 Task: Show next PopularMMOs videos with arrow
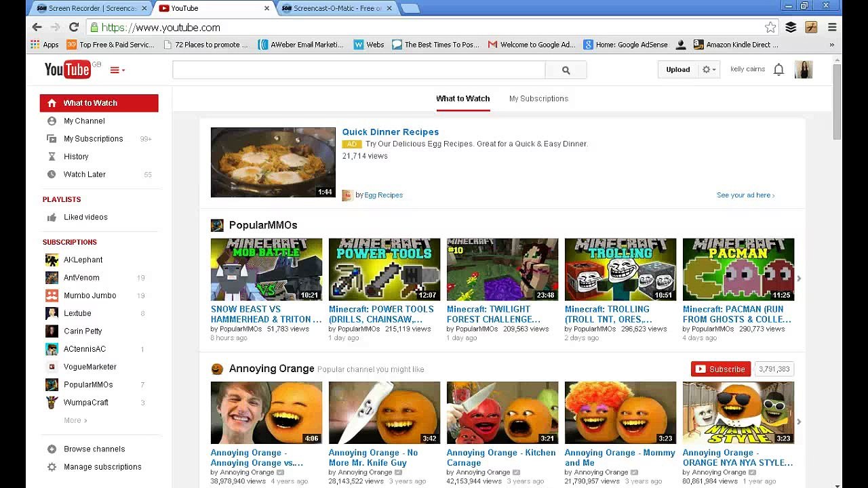point(799,279)
